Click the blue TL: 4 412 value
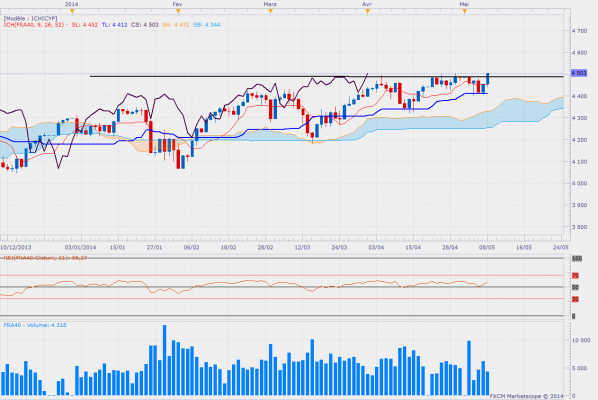598x400 pixels. click(x=114, y=25)
